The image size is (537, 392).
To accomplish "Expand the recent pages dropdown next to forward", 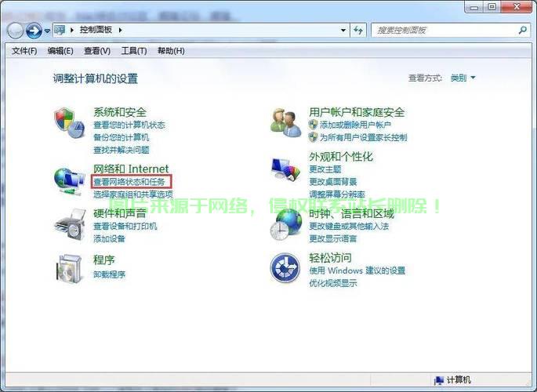I will [47, 31].
